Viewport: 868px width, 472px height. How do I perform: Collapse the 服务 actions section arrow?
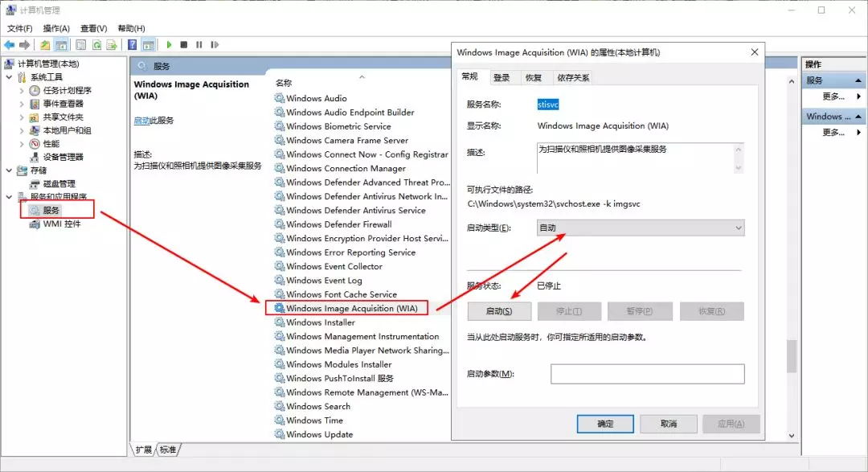click(x=858, y=80)
